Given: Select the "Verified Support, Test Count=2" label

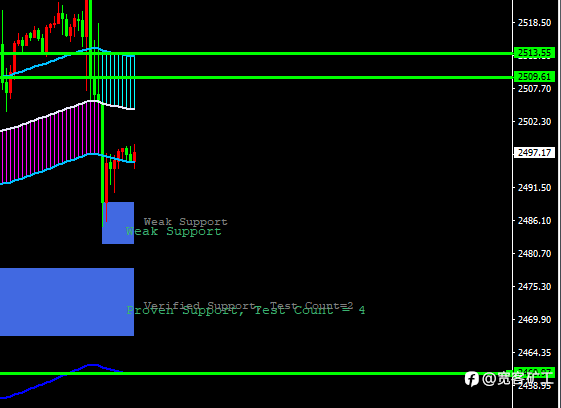Looking at the screenshot, I should click(248, 305).
